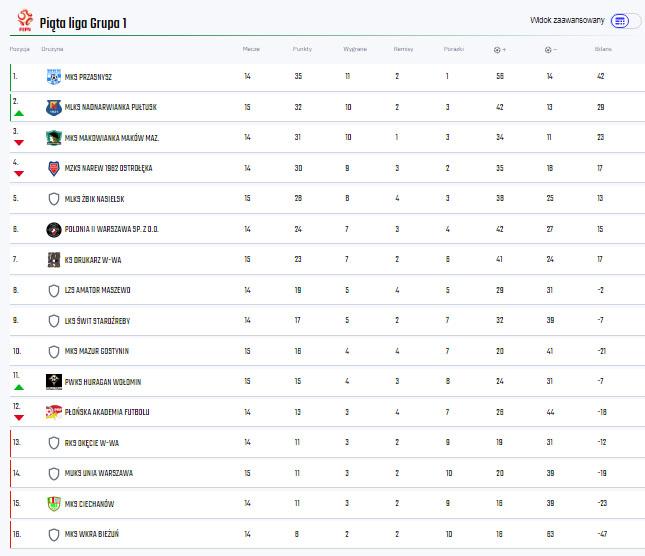Click KS Drukarz W-wa club crest
This screenshot has width=645, height=556.
pyautogui.click(x=54, y=260)
